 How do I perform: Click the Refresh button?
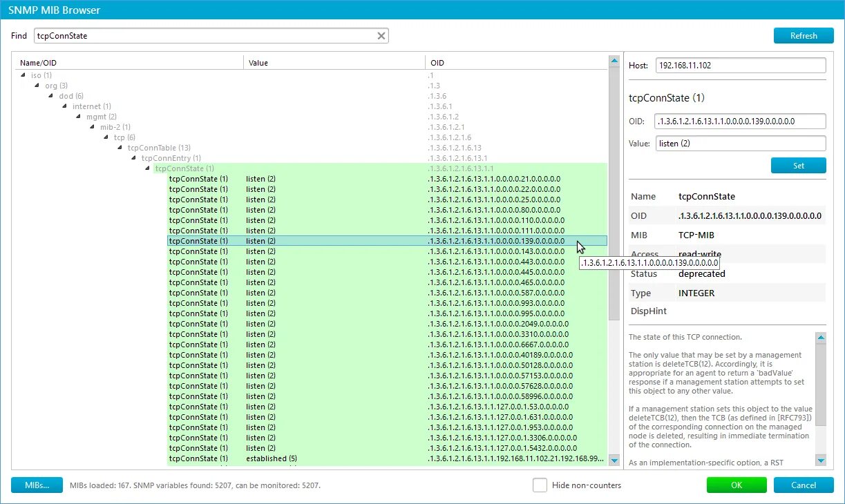(804, 36)
